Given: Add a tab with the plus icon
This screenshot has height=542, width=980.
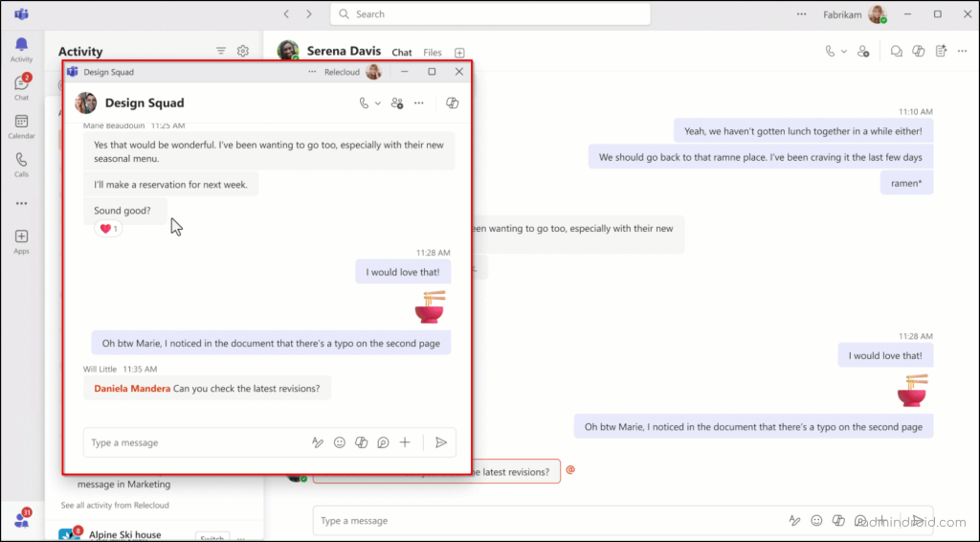Looking at the screenshot, I should [459, 53].
